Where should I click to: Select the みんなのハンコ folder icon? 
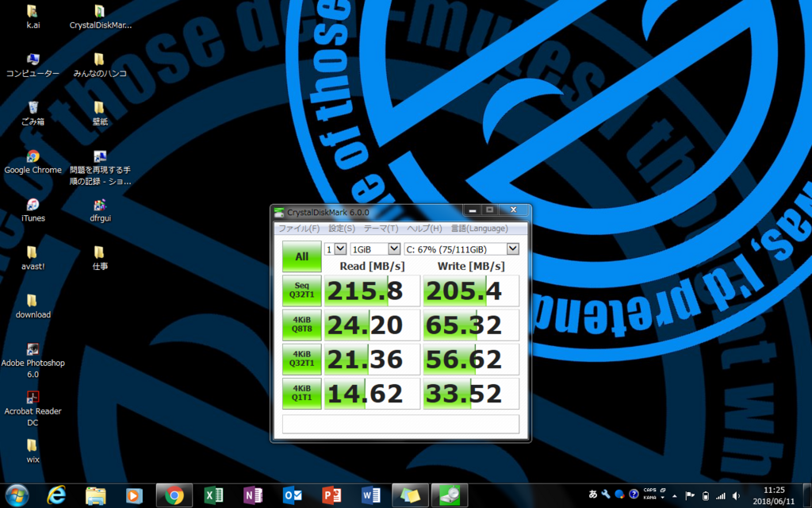pos(100,65)
